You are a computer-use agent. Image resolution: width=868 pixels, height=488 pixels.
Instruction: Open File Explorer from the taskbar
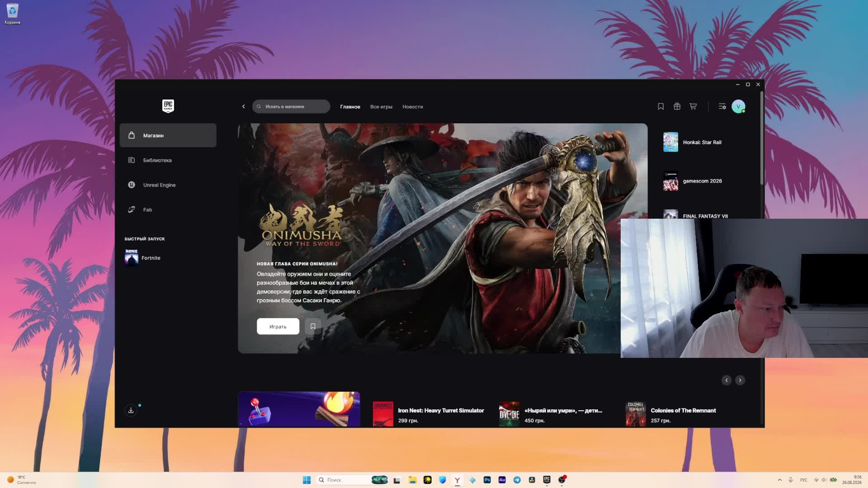(412, 480)
